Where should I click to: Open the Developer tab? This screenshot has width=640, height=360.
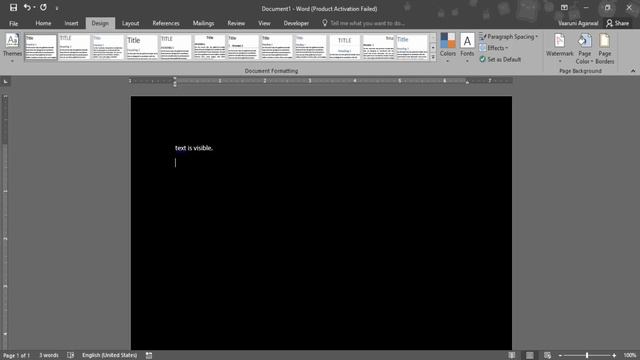296,23
